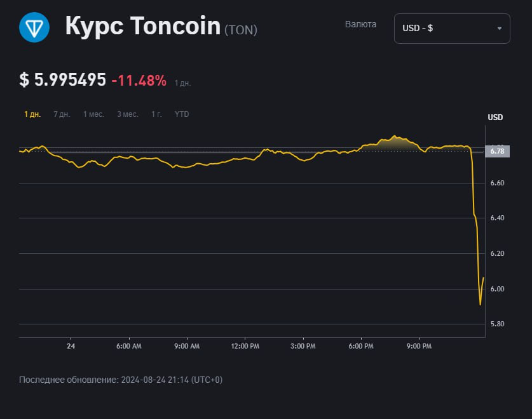
Task: Click the Курс Toncoin heading
Action: pyautogui.click(x=142, y=27)
